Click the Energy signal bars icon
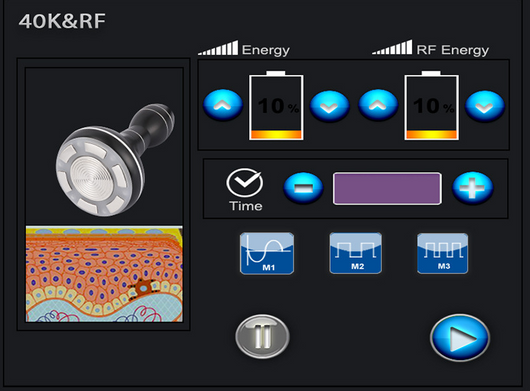The height and width of the screenshot is (391, 530). tap(218, 47)
